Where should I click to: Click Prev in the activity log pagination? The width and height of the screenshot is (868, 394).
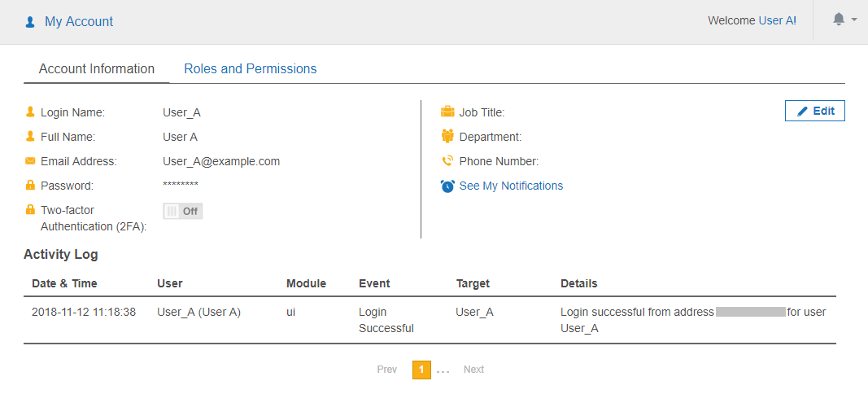(387, 370)
